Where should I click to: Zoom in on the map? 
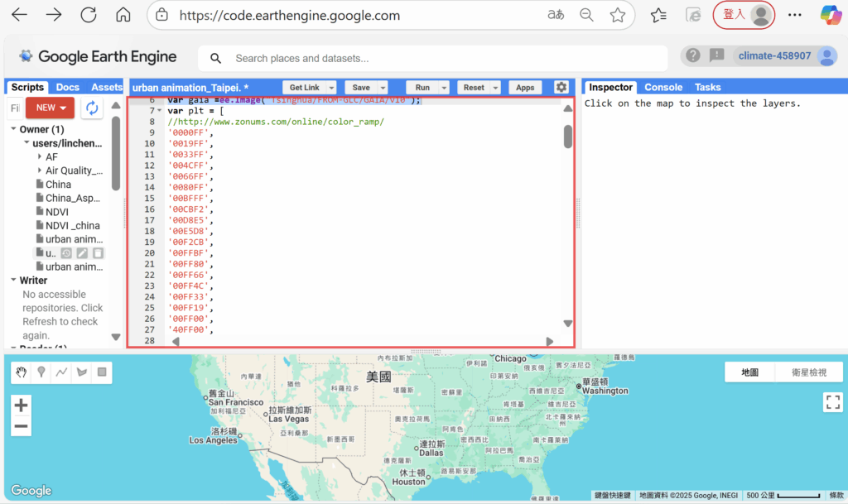(x=21, y=405)
